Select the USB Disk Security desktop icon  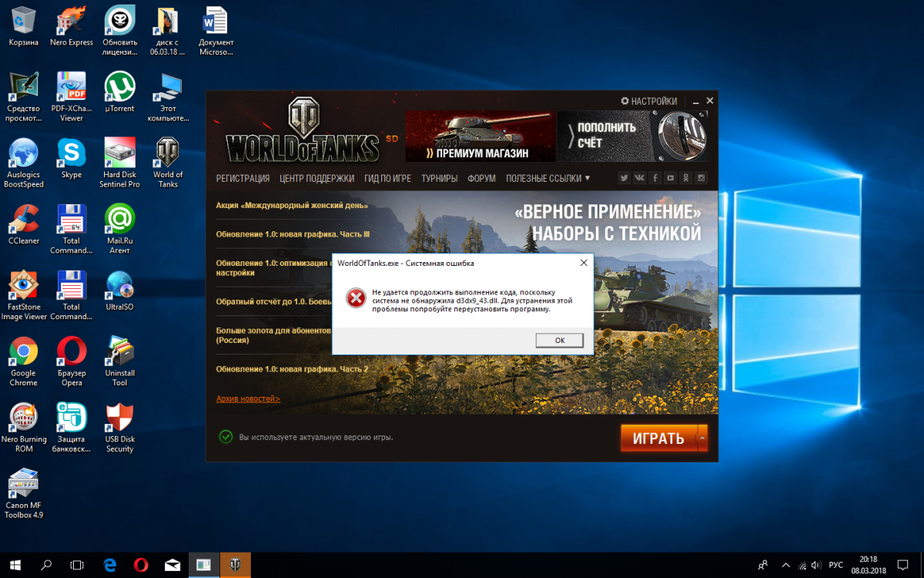click(x=119, y=428)
